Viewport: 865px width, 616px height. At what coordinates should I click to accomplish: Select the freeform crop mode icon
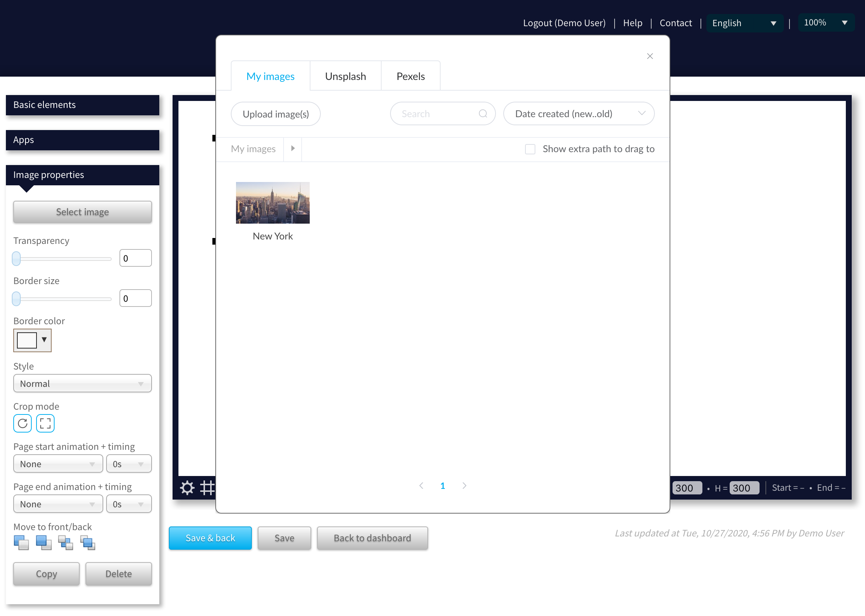[x=45, y=422]
